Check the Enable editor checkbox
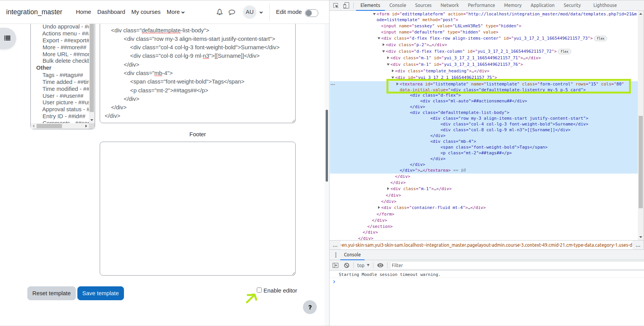The image size is (644, 326). tap(259, 290)
